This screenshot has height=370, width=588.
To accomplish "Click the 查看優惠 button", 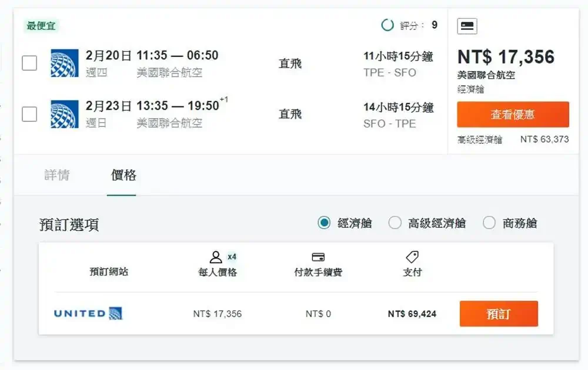I will (x=513, y=114).
